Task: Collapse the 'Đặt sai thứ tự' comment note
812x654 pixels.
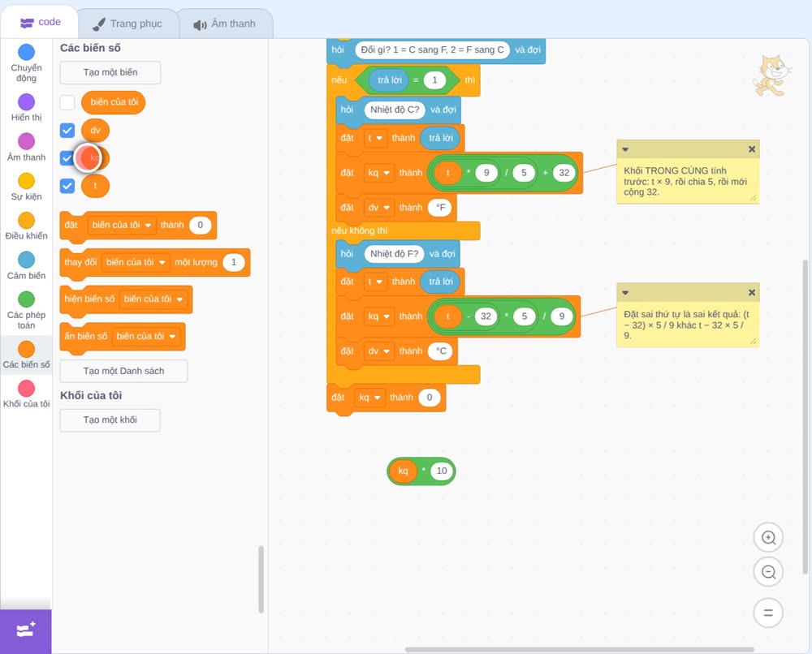Action: coord(625,293)
